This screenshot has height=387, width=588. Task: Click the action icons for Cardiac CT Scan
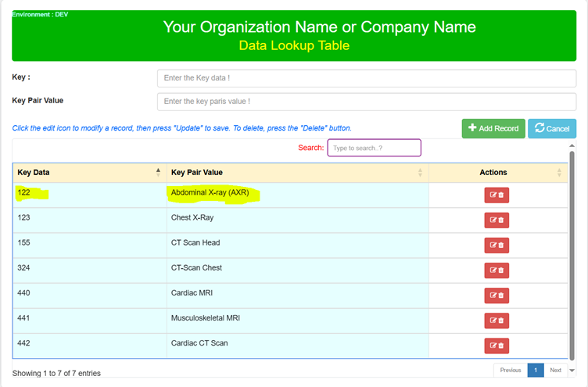(x=497, y=345)
